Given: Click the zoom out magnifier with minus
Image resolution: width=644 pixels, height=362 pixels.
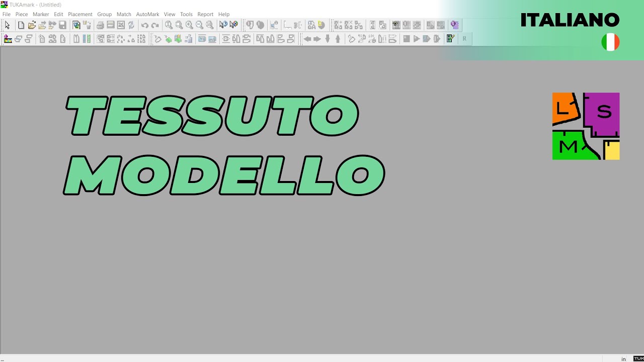Looking at the screenshot, I should 199,25.
